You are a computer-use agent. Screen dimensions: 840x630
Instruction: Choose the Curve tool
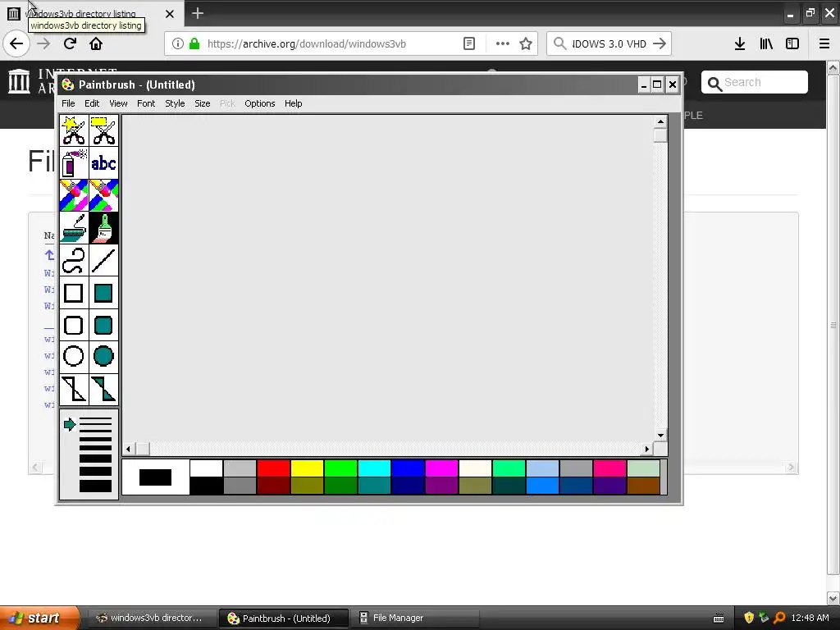coord(74,260)
